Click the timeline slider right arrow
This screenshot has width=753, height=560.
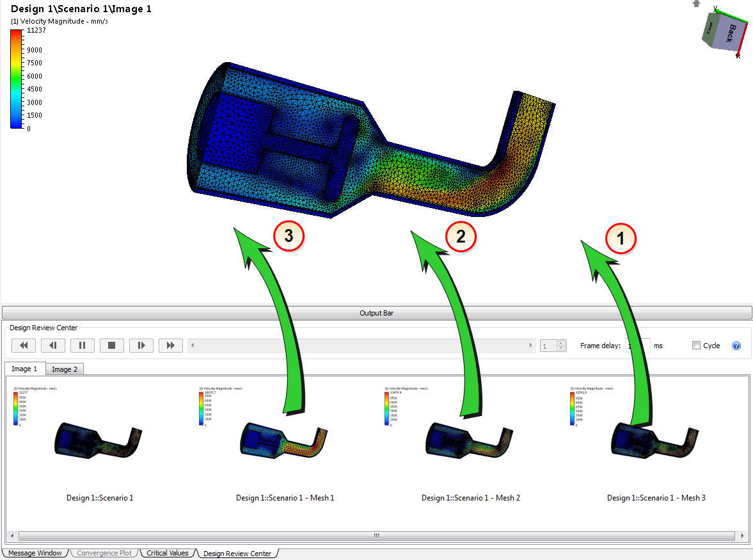tap(530, 346)
